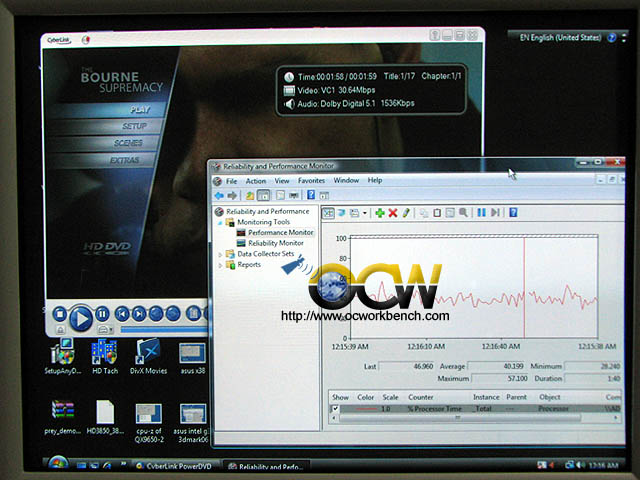Jump to previous chapter in PowerDVD
Viewport: 640px width, 480px height.
(122, 314)
